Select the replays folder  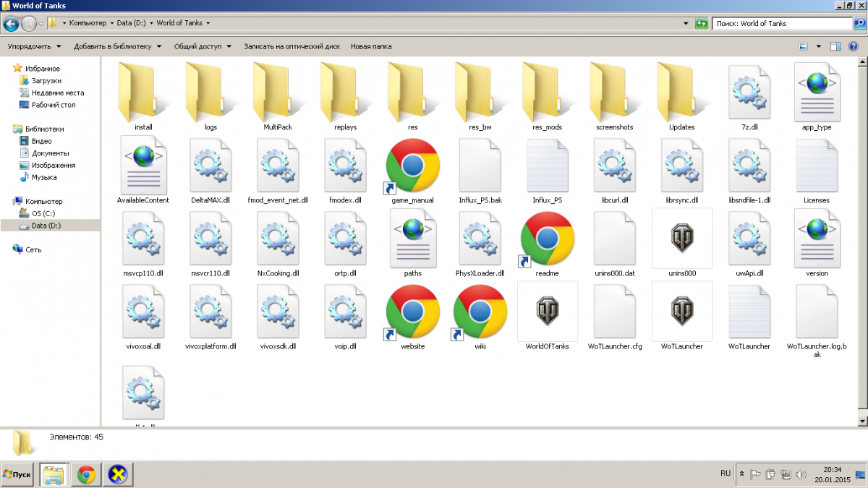click(x=345, y=92)
